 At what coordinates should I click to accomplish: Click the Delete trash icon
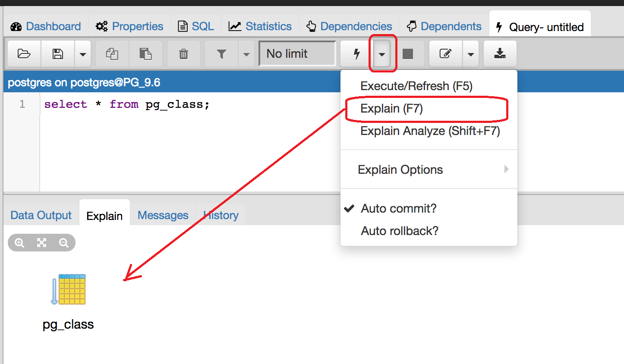(183, 54)
